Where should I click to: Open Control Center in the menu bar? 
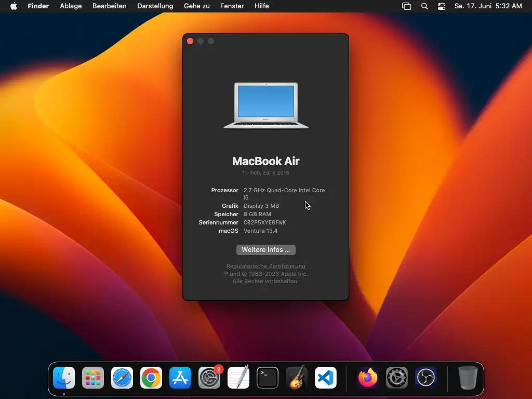(x=442, y=6)
